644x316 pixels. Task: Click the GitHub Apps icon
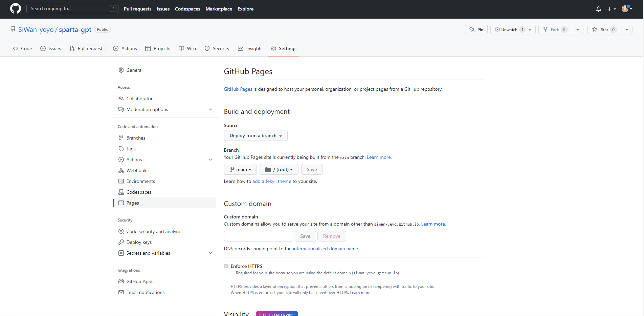tap(121, 281)
